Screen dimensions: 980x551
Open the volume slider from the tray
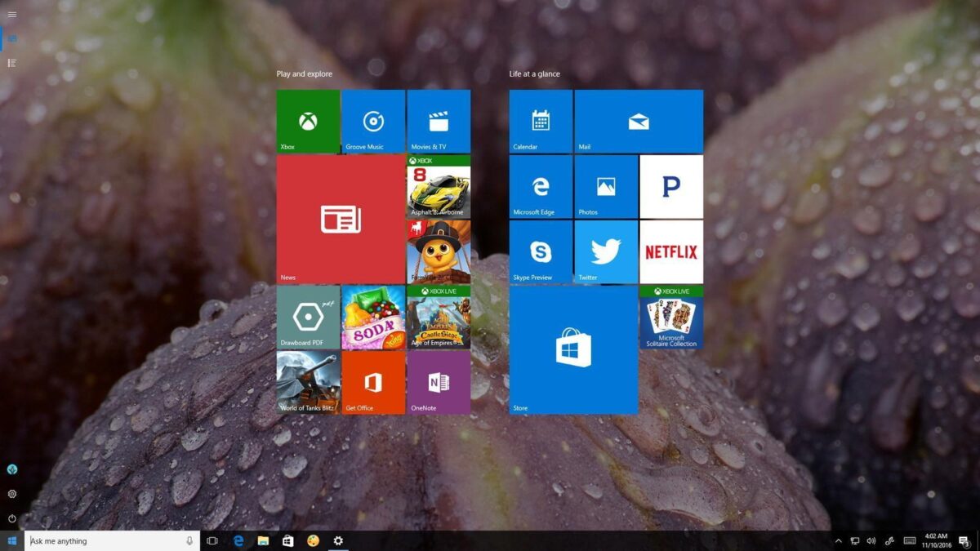tap(871, 540)
